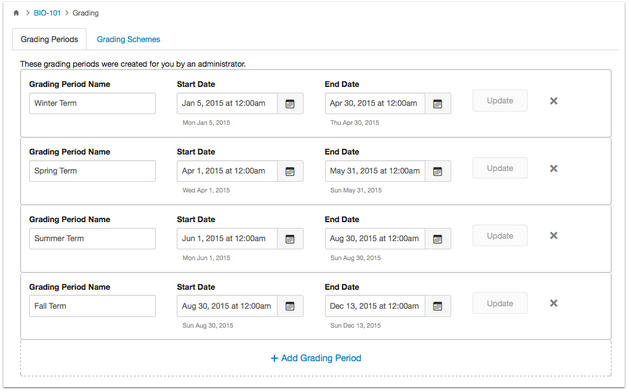Click the 'Sun May 31, 2015' date hint
The width and height of the screenshot is (629, 392).
click(x=356, y=190)
